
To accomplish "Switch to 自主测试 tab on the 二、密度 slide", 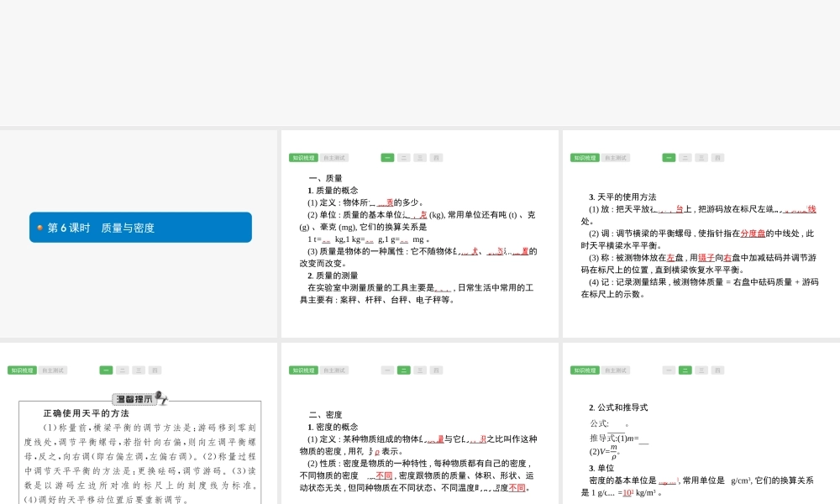I will [x=333, y=370].
